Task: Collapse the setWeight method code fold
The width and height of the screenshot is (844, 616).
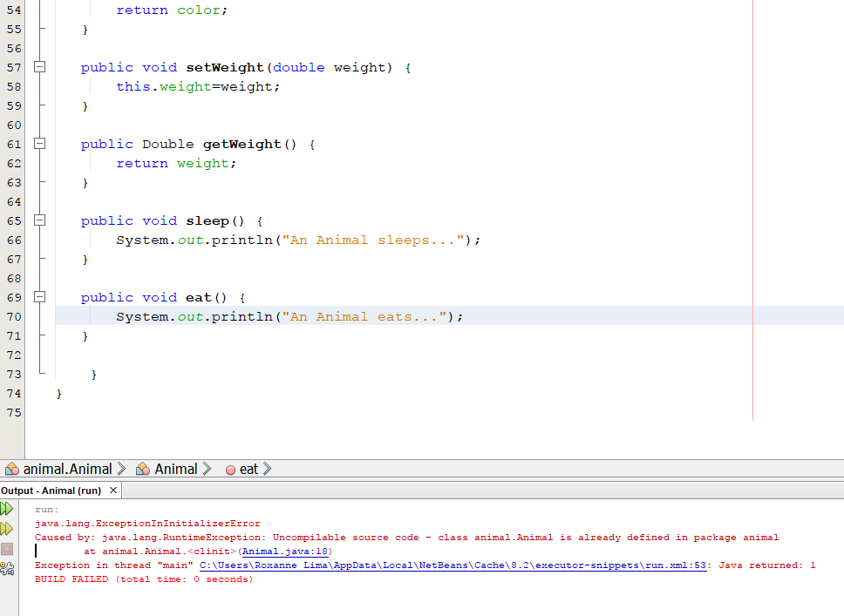Action: [x=38, y=67]
